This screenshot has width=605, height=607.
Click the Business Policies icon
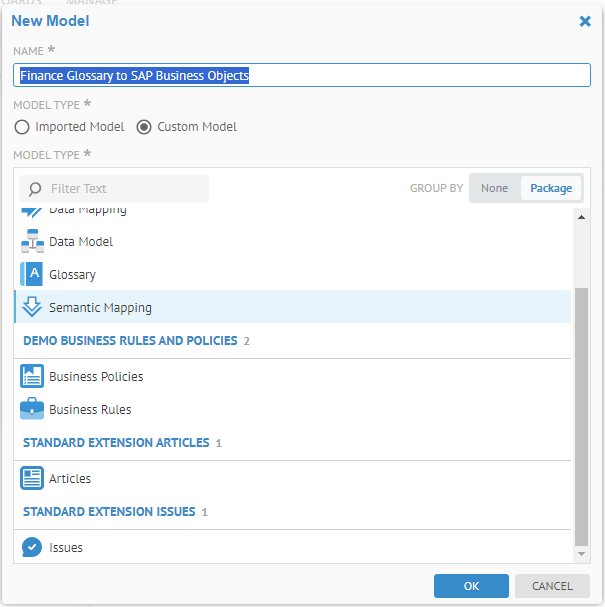click(x=32, y=377)
